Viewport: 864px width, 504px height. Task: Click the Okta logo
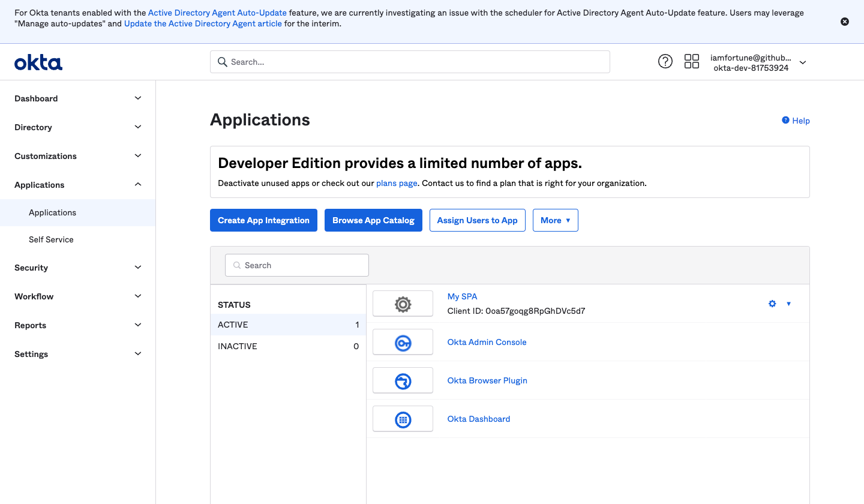coord(38,62)
